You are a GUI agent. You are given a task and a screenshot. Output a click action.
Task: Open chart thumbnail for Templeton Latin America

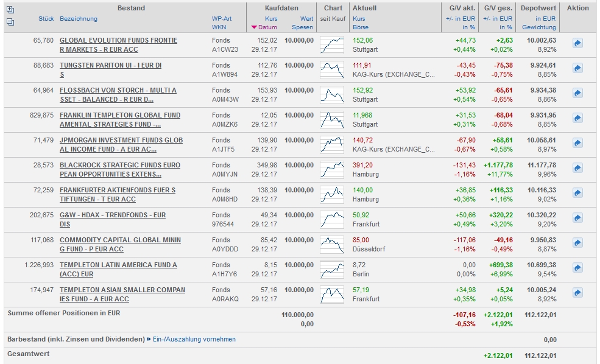click(332, 270)
